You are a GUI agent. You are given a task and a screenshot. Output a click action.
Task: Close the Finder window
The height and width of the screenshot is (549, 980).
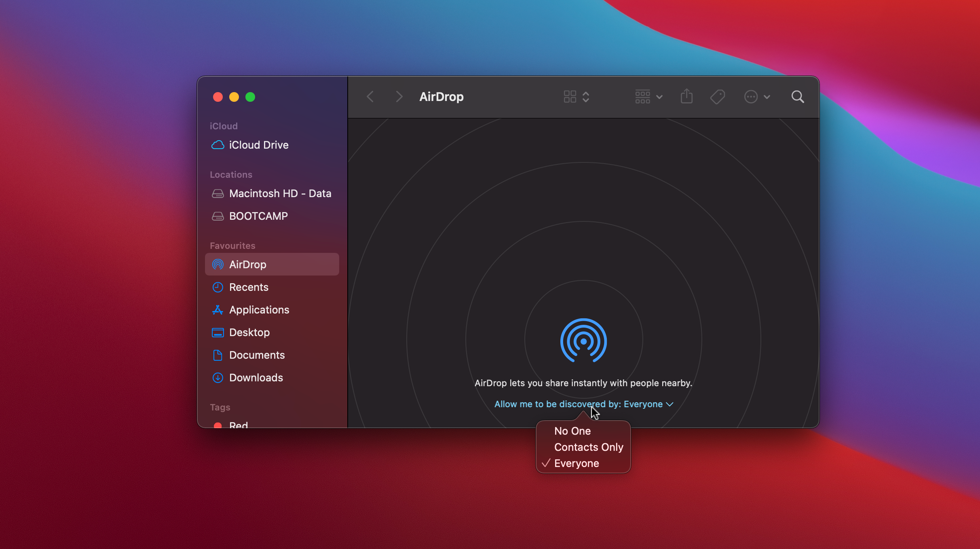(x=218, y=97)
